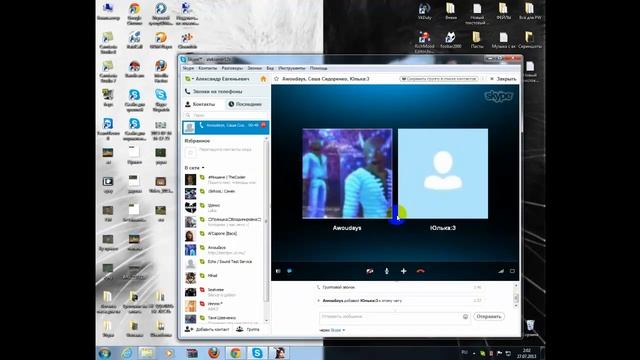640x360 pixels.
Task: Switch the call to full screen
Action: point(512,271)
